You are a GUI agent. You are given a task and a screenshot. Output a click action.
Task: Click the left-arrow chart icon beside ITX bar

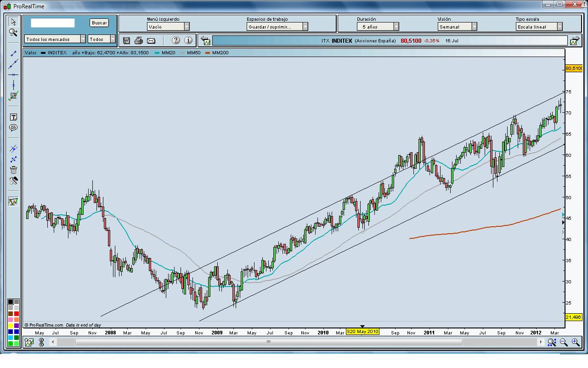pos(205,40)
